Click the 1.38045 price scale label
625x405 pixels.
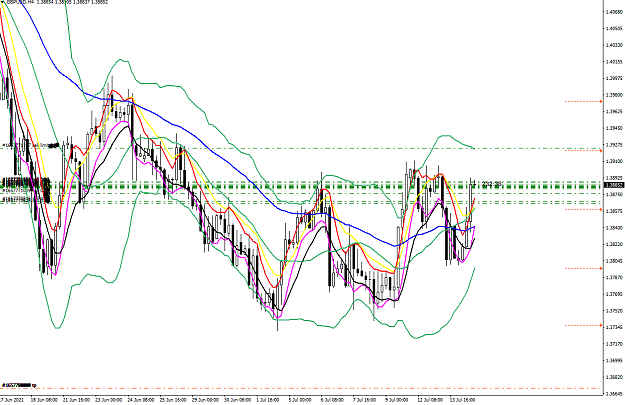point(614,261)
